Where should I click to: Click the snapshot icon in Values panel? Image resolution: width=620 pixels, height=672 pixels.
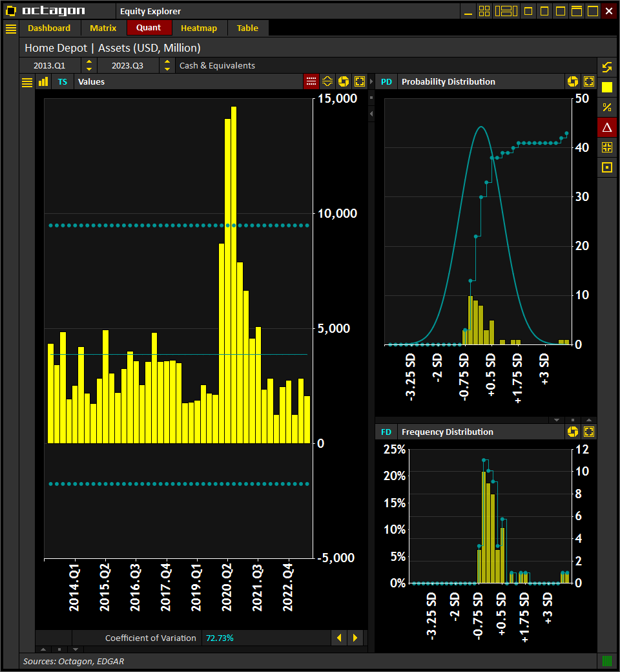pos(344,81)
